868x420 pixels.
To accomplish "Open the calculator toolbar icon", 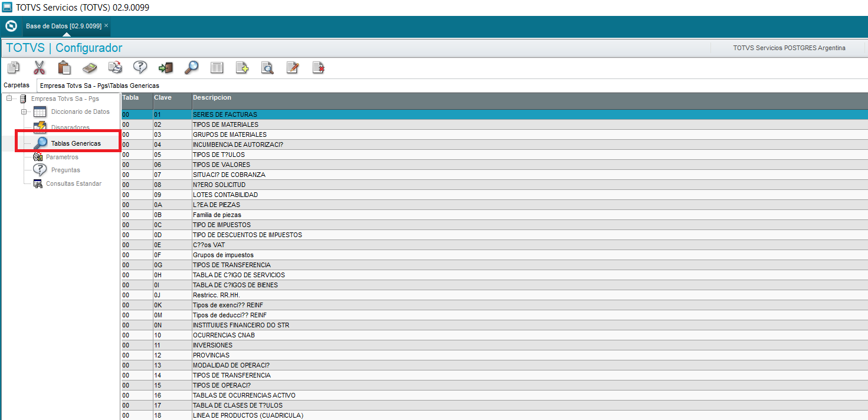I will pos(89,68).
